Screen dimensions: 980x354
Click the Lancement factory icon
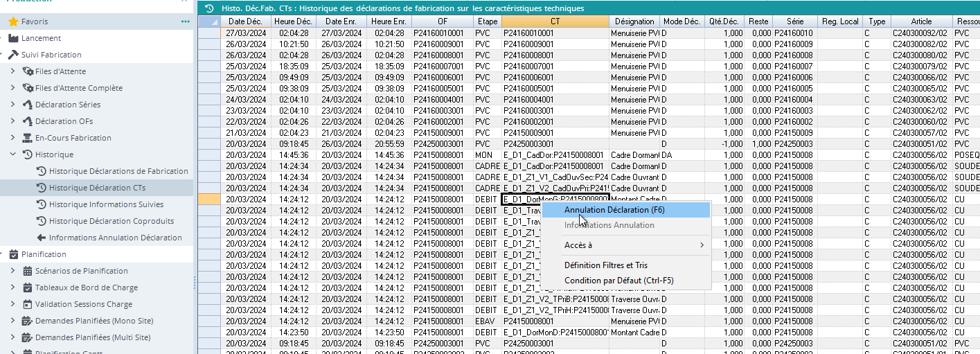pyautogui.click(x=13, y=38)
